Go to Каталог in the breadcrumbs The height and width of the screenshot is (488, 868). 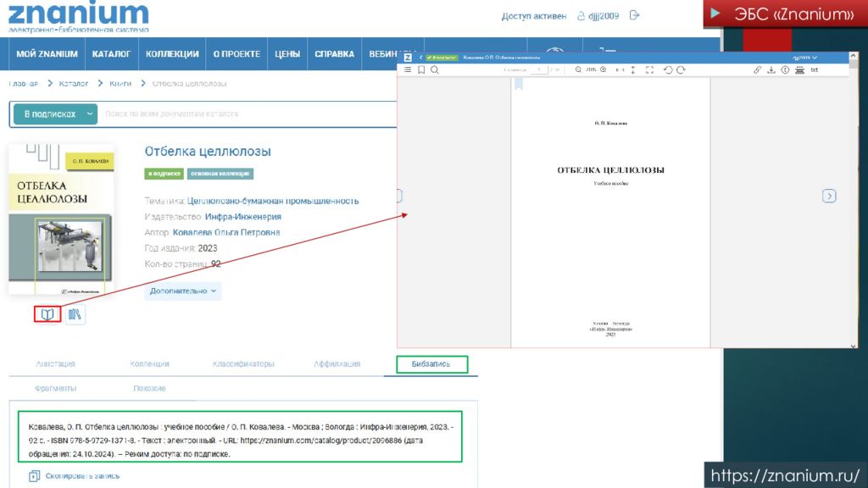74,84
